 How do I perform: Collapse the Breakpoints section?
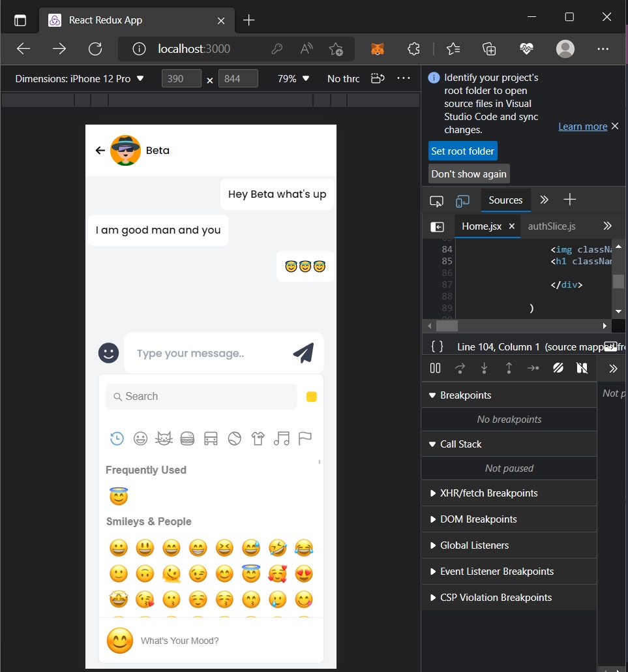[x=509, y=395]
